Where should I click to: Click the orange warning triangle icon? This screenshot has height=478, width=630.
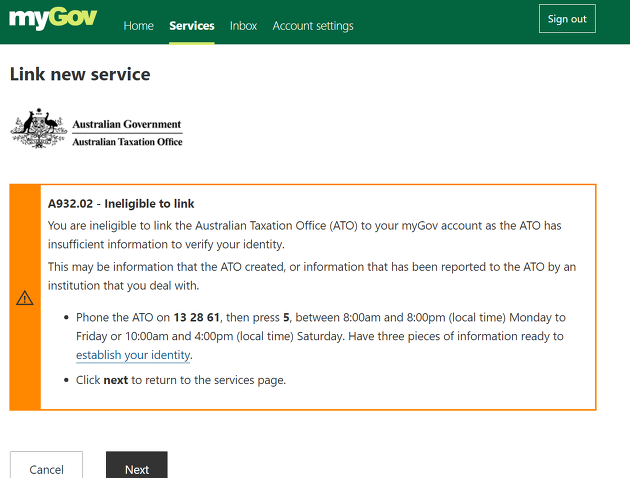coord(25,298)
